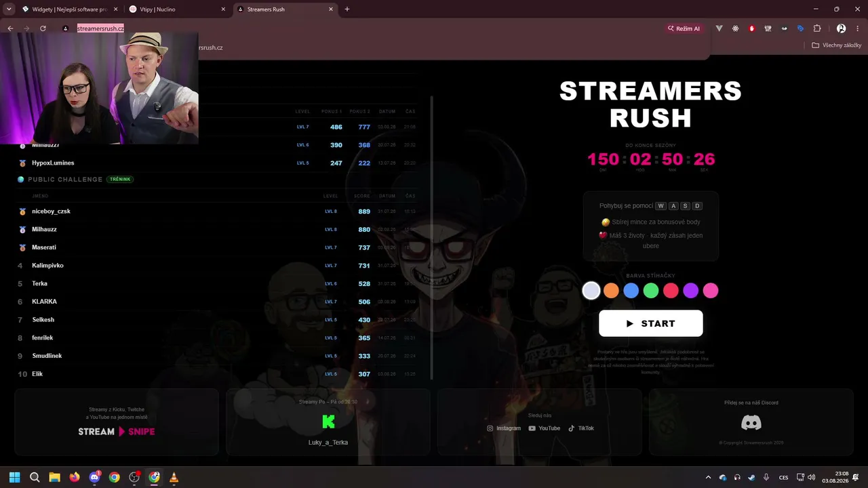Choose the green fighter color

[x=651, y=291]
